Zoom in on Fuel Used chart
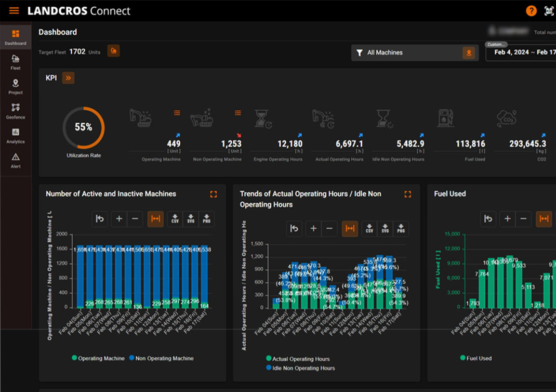Screen dimensions: 556x392 click(508, 218)
